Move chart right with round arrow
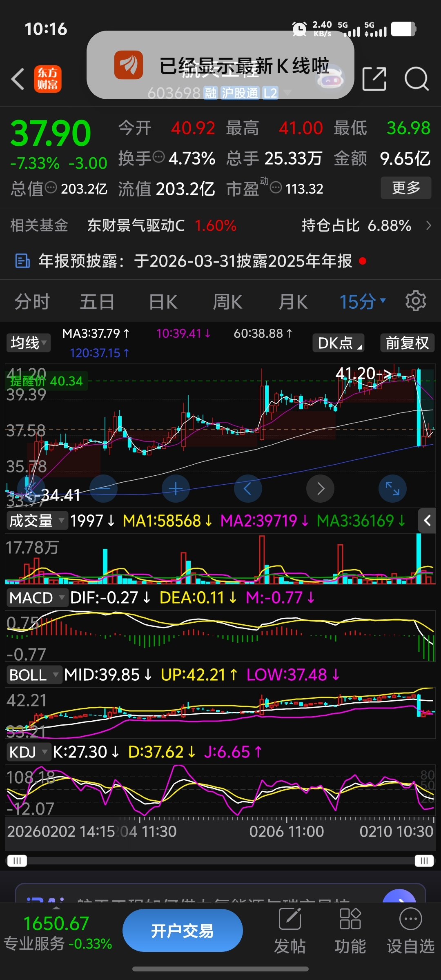The image size is (441, 980). pyautogui.click(x=320, y=488)
